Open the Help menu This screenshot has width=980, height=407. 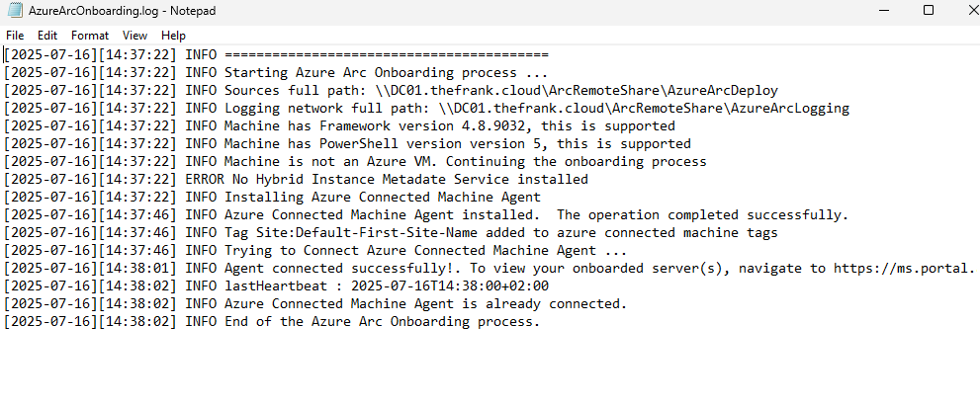pyautogui.click(x=173, y=35)
